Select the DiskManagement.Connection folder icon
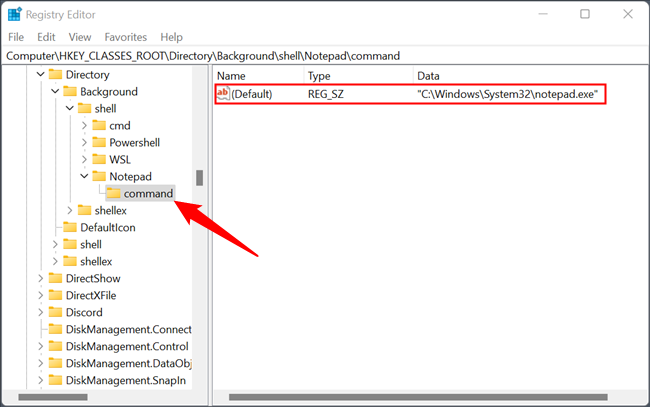The image size is (650, 407). 55,329
